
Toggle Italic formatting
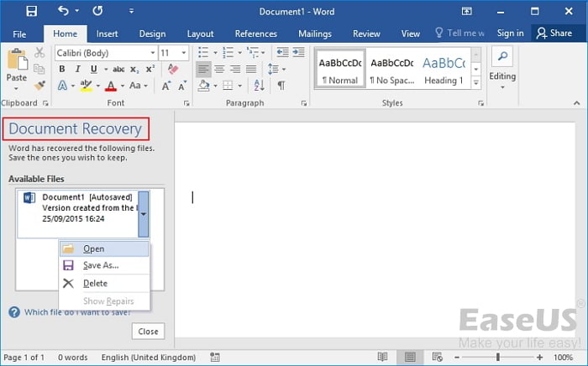pyautogui.click(x=78, y=69)
